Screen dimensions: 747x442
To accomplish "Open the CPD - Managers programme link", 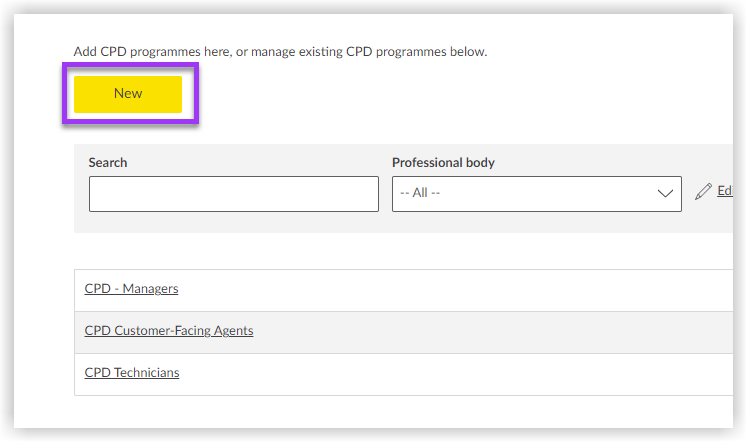I will 131,289.
